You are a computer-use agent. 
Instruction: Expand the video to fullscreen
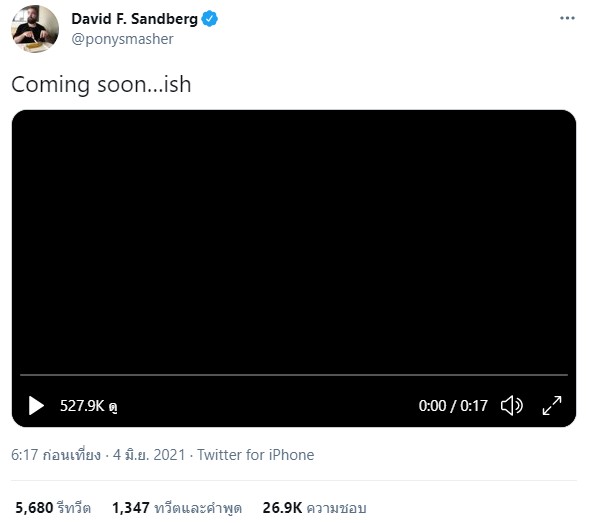552,405
